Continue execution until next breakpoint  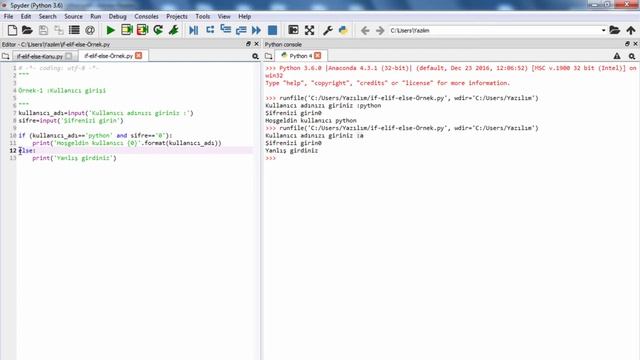click(256, 30)
